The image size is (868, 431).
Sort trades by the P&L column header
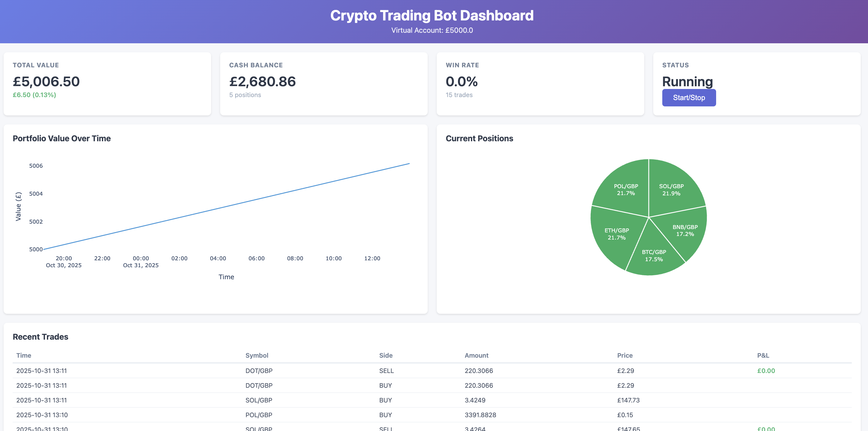click(x=762, y=355)
